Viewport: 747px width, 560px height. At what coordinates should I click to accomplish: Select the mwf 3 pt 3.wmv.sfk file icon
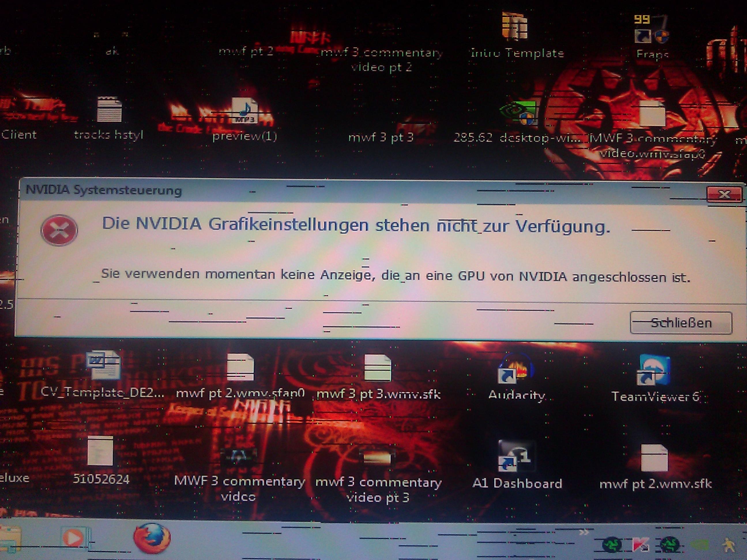378,368
